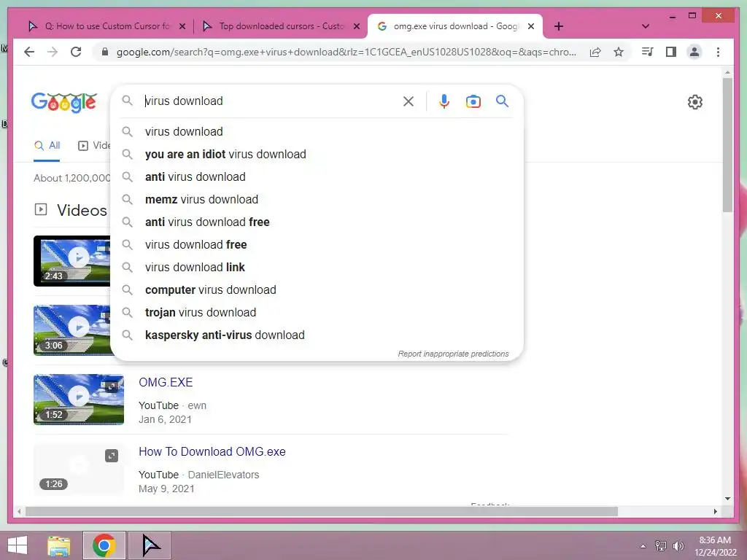Play the 3:06 video thumbnail
This screenshot has width=747, height=560.
click(x=72, y=330)
